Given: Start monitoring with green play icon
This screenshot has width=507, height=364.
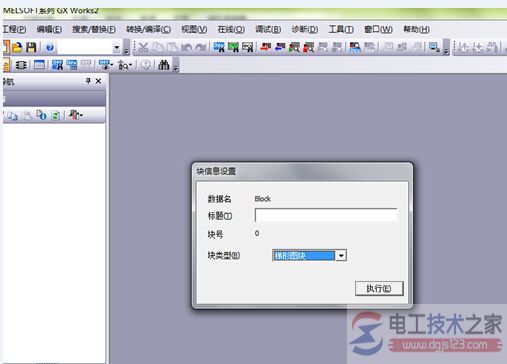Looking at the screenshot, I should tap(294, 47).
